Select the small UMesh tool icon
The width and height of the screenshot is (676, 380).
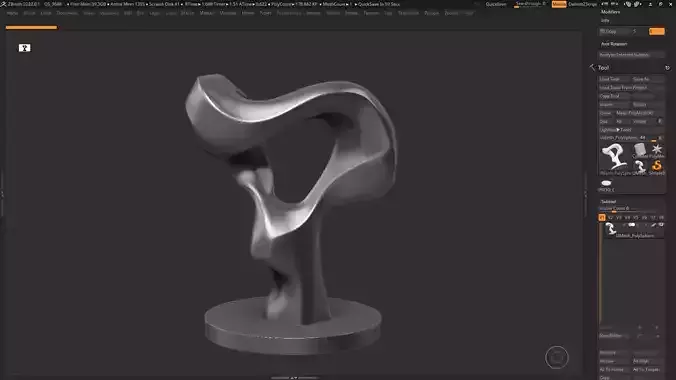coord(640,166)
